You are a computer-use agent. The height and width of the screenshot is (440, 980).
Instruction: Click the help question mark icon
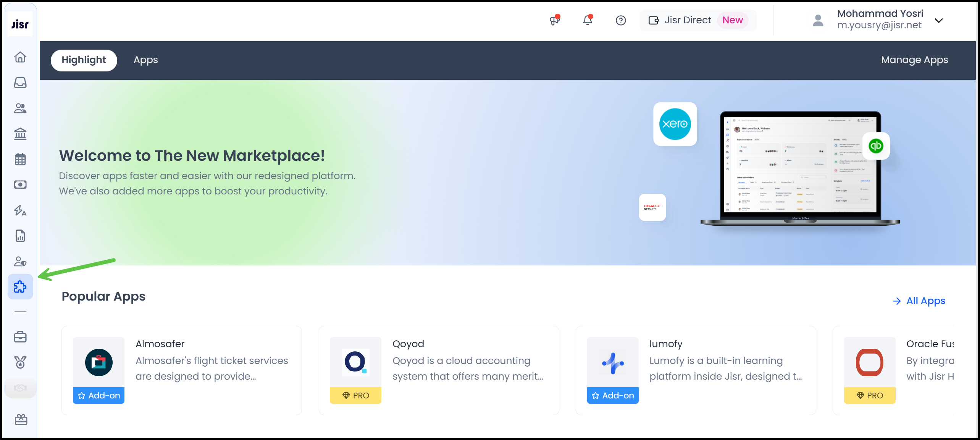point(621,20)
